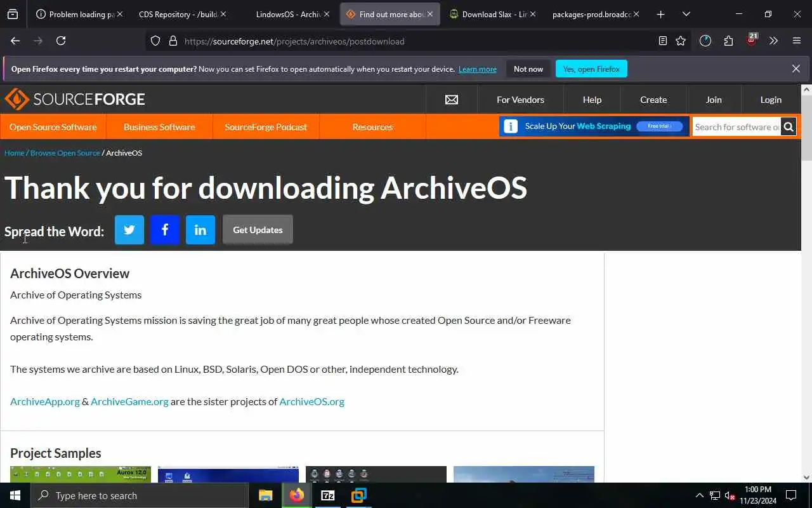Share on LinkedIn via the in icon
812x508 pixels.
tap(200, 230)
